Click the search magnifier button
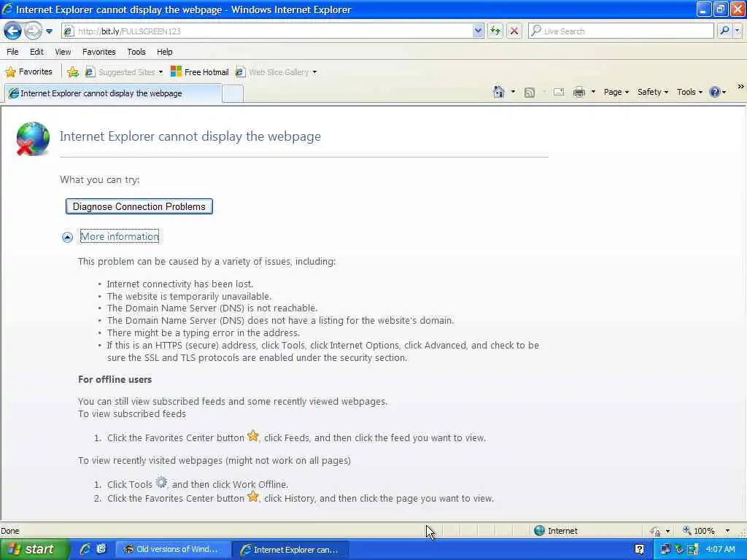Viewport: 747px width, 560px height. tap(724, 31)
